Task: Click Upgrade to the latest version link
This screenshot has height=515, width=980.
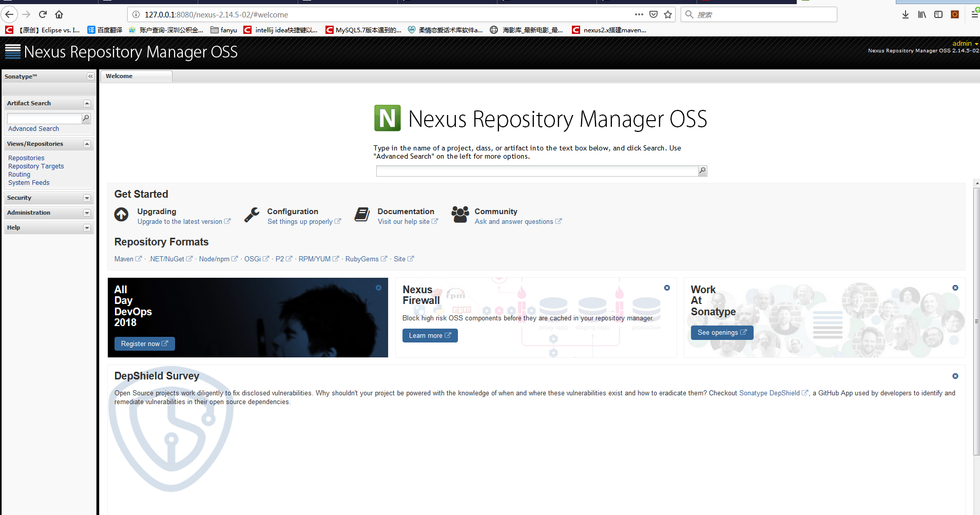Action: (x=184, y=222)
